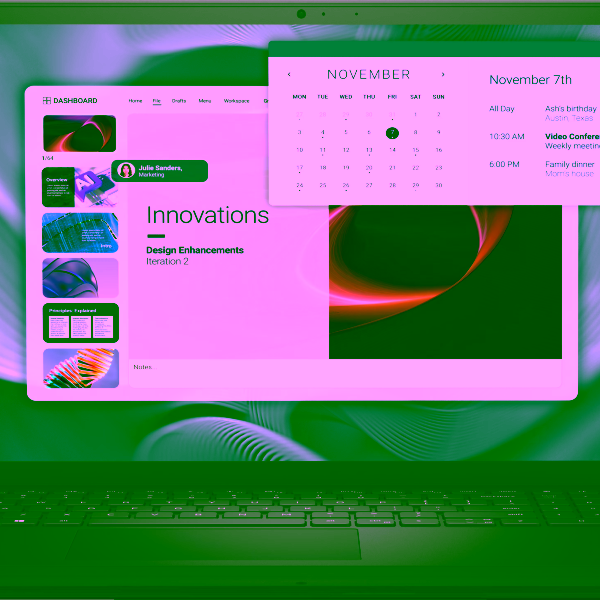Select November 13 in calendar

click(x=369, y=150)
